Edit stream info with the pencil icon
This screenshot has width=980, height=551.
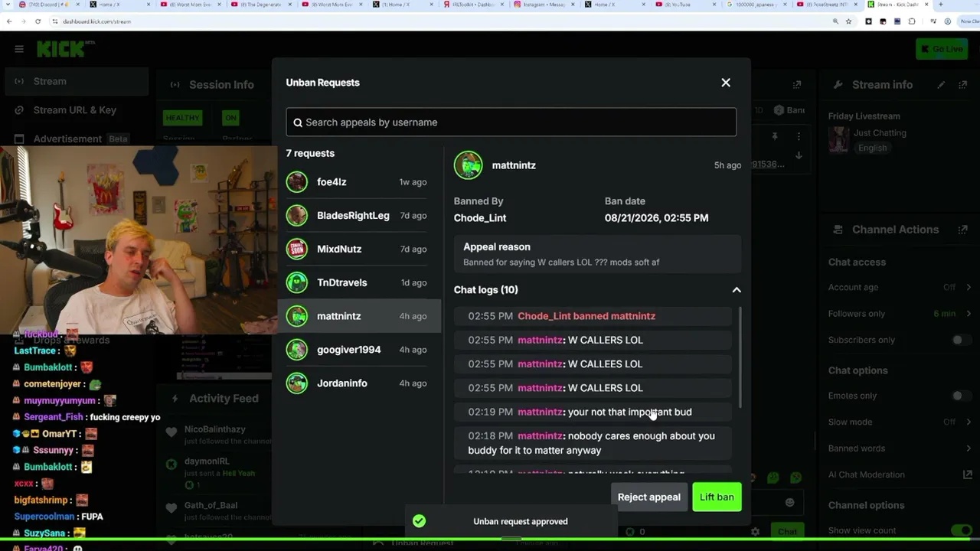[x=941, y=85]
